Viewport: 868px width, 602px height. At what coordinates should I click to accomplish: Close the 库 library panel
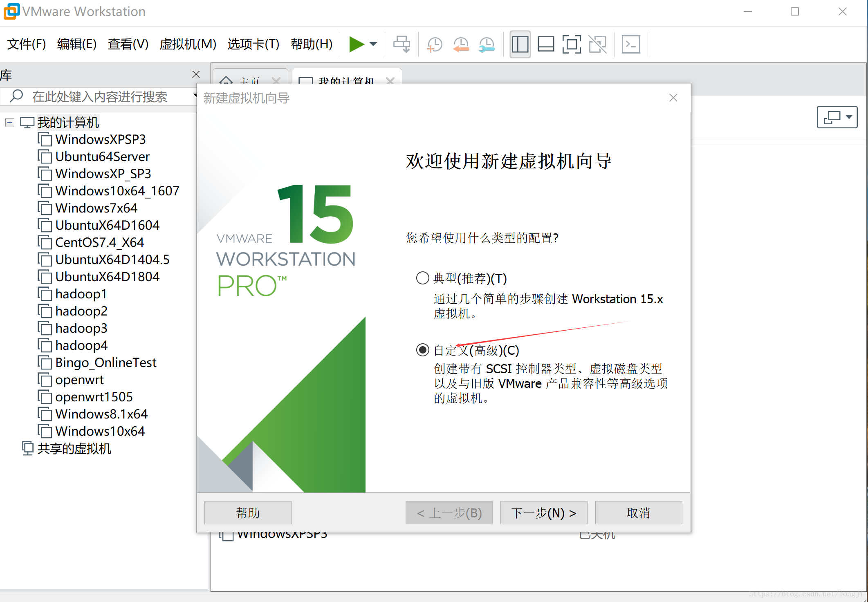point(196,74)
